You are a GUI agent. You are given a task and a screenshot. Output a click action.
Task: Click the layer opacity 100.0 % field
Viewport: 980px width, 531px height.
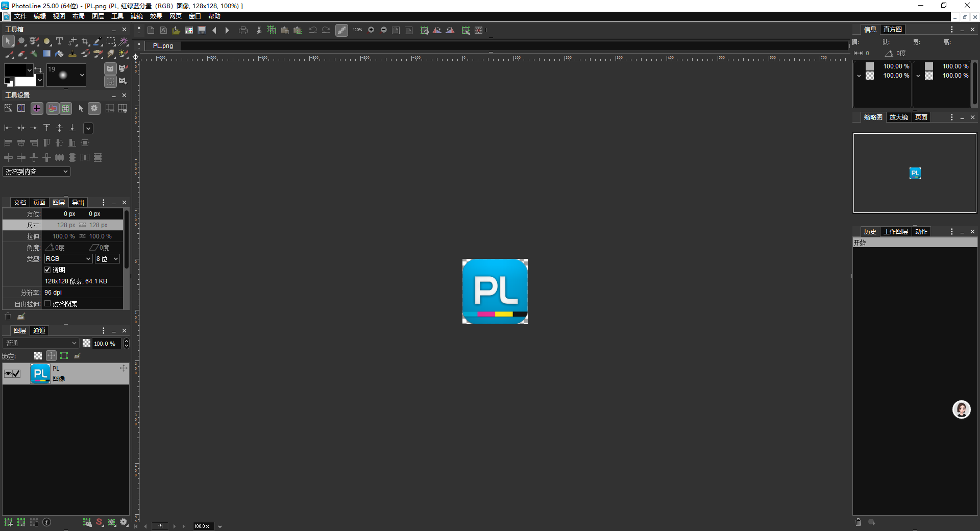(106, 344)
